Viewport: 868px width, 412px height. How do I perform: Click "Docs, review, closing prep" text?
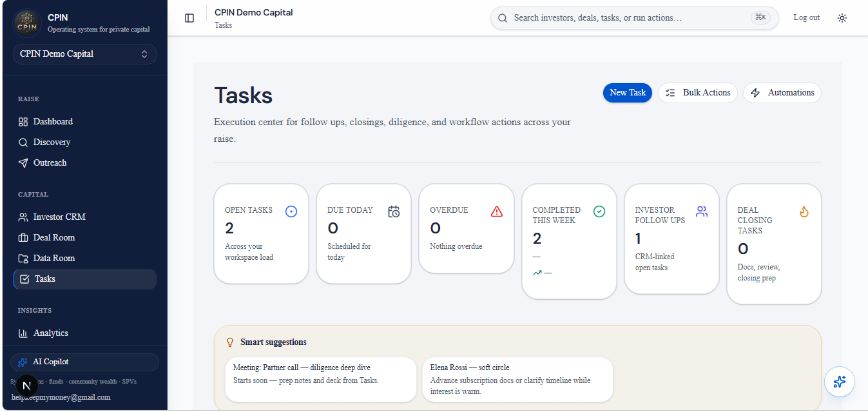[x=758, y=273]
